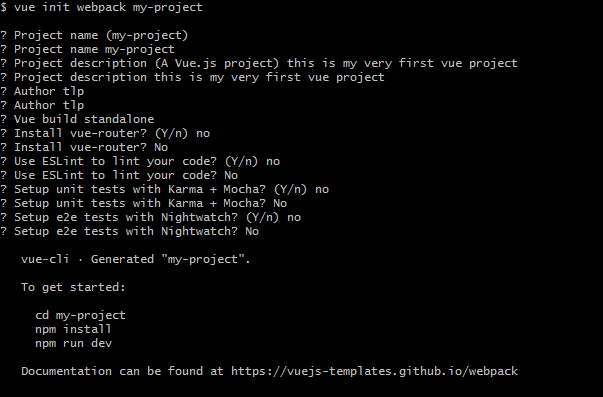Click the vue init webpack command line
The width and height of the screenshot is (603, 397).
coord(102,7)
